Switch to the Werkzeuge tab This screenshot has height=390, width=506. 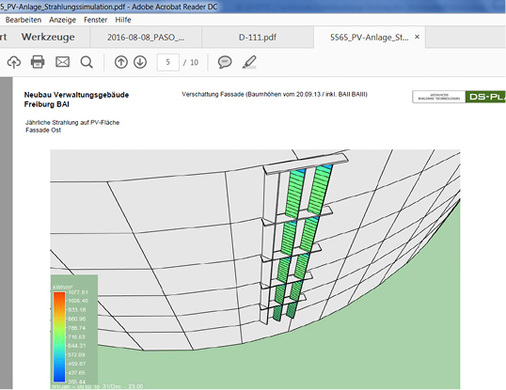[x=48, y=37]
